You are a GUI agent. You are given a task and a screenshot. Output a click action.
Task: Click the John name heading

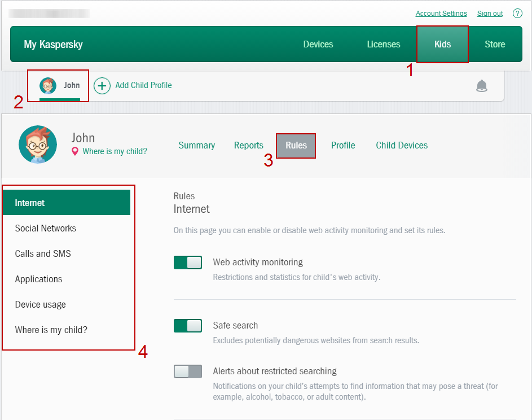tap(83, 138)
